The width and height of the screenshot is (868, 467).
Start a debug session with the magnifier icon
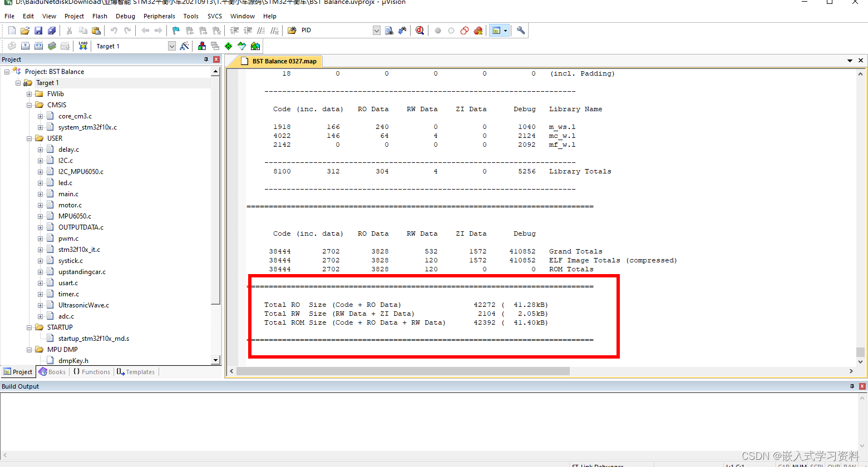(418, 30)
